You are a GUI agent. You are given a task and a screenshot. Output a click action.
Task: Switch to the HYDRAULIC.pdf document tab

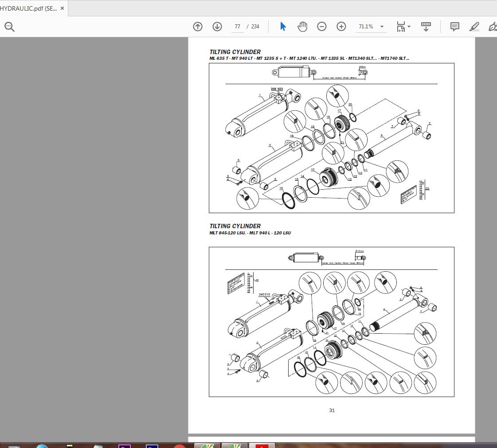click(28, 8)
